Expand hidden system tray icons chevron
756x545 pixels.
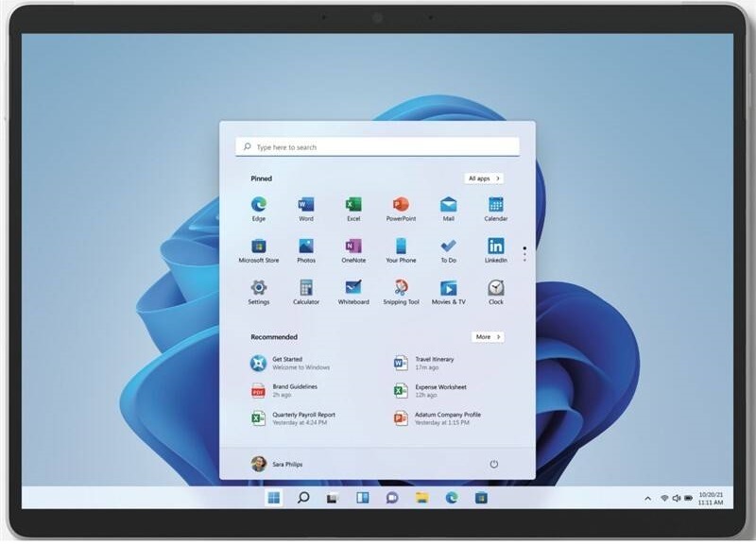[x=647, y=499]
